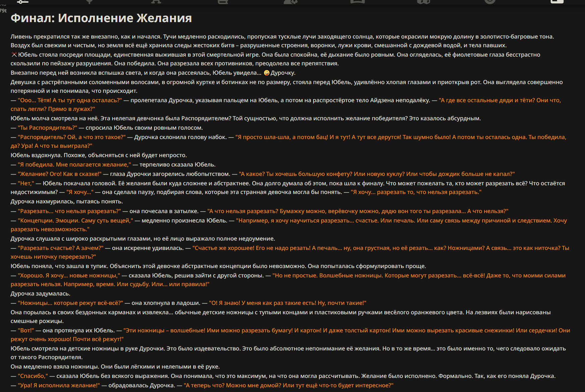The width and height of the screenshot is (585, 392).
Task: Click the orange quote starting "Например, я хочу научиться разрезать"
Action: [x=289, y=225]
